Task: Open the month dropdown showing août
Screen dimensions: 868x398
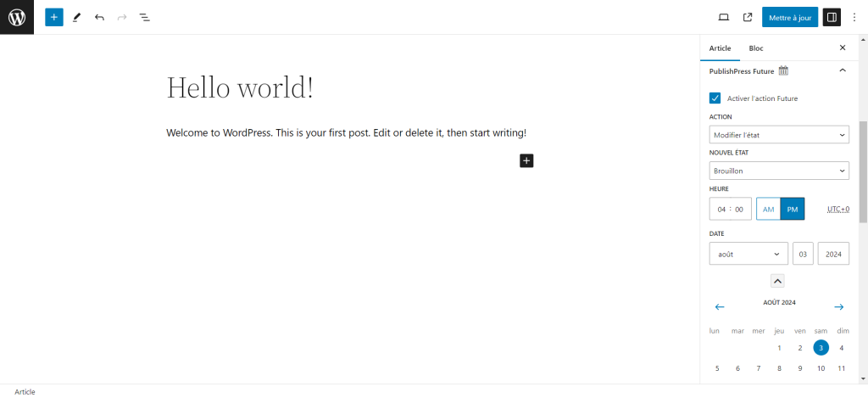Action: (x=748, y=254)
